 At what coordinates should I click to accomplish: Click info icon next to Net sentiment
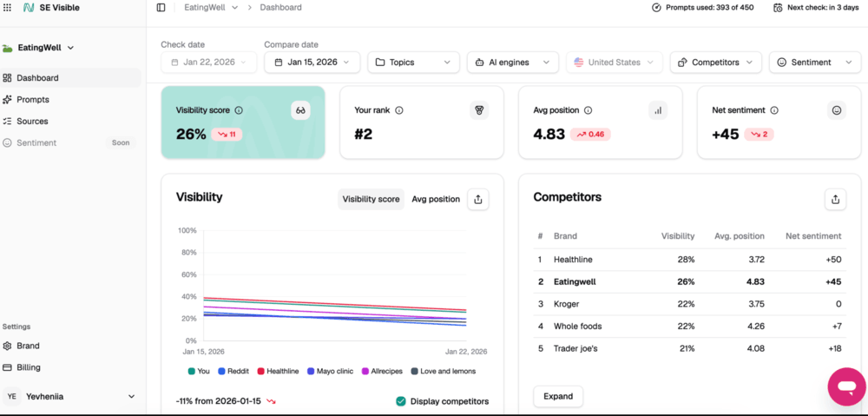(x=774, y=110)
